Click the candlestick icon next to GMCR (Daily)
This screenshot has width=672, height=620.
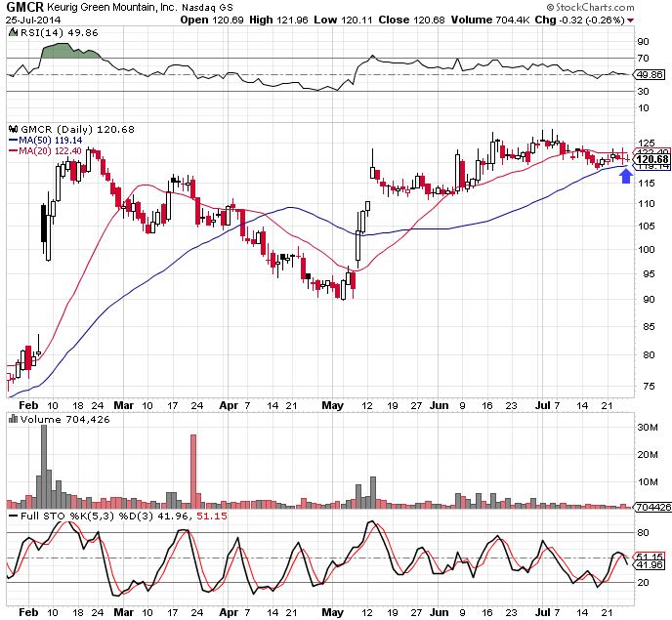14,129
